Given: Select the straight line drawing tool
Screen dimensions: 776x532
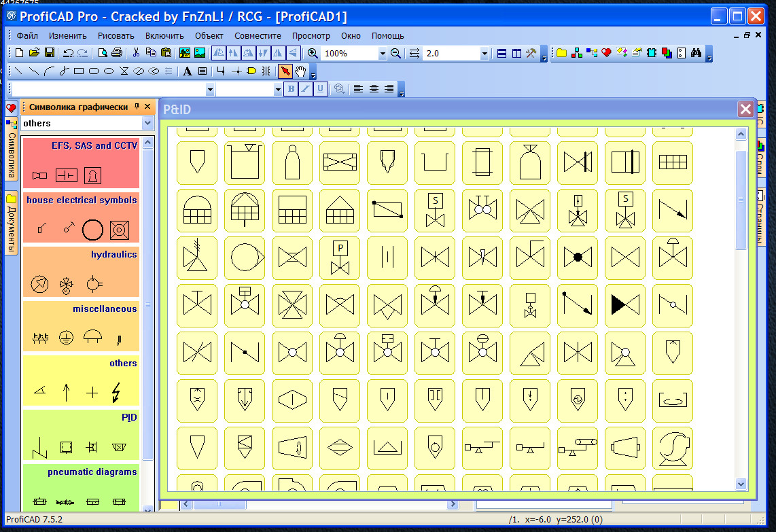Looking at the screenshot, I should [x=19, y=71].
